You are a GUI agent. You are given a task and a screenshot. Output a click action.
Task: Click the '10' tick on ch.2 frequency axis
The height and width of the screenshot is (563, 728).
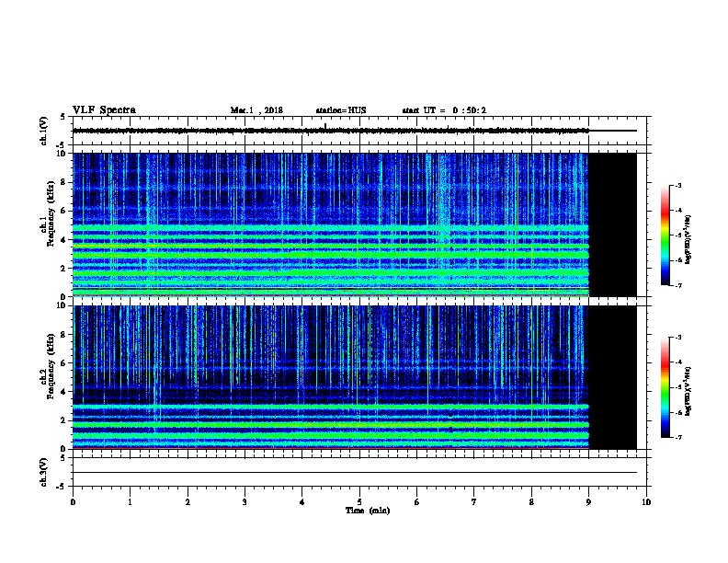click(63, 306)
